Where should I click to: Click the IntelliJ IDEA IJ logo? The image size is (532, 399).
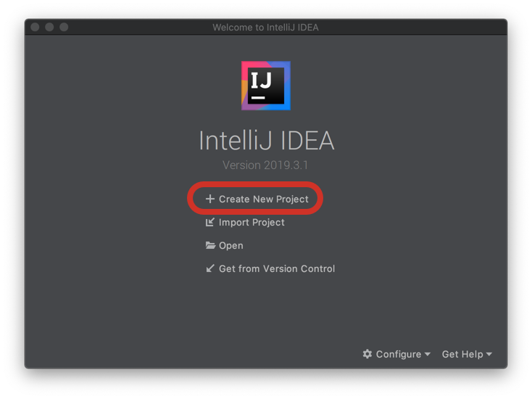(266, 86)
